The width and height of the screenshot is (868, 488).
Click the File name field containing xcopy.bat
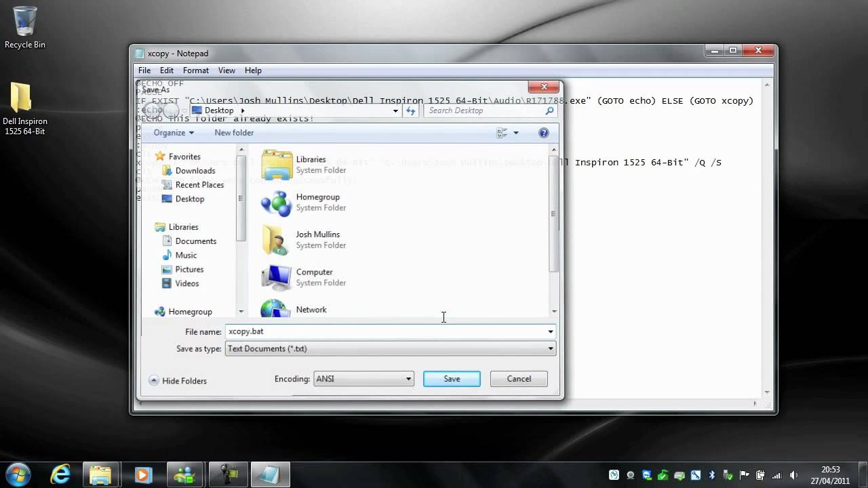point(386,331)
